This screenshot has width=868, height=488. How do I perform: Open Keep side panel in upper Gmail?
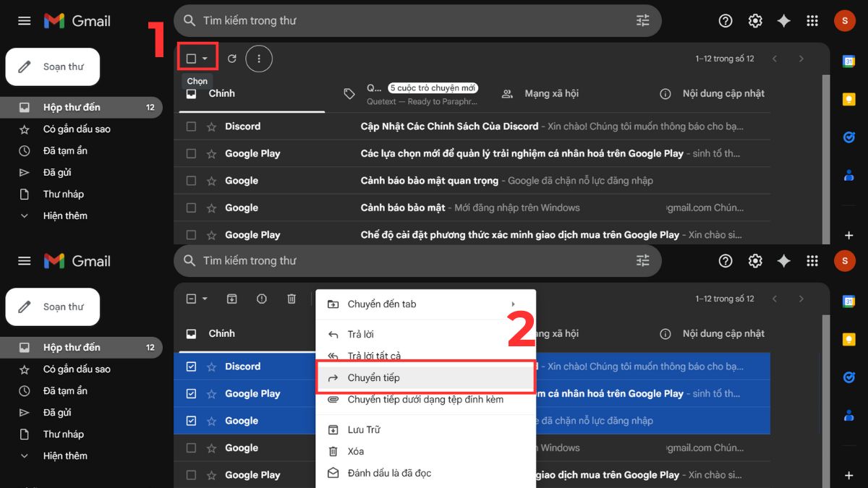click(x=849, y=100)
